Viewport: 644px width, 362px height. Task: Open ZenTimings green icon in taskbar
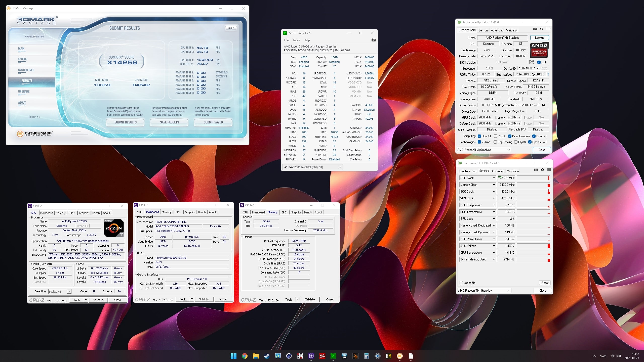pyautogui.click(x=333, y=356)
